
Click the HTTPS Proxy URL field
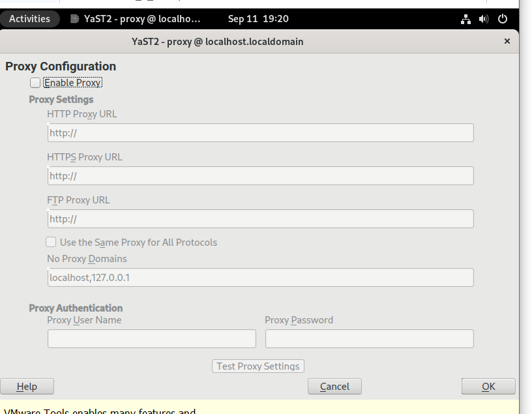261,176
